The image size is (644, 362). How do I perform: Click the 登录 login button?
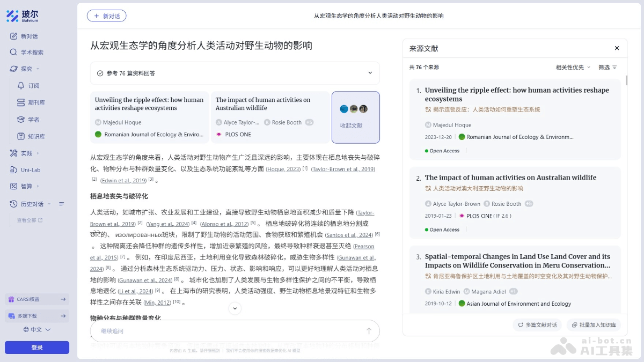[x=36, y=347]
